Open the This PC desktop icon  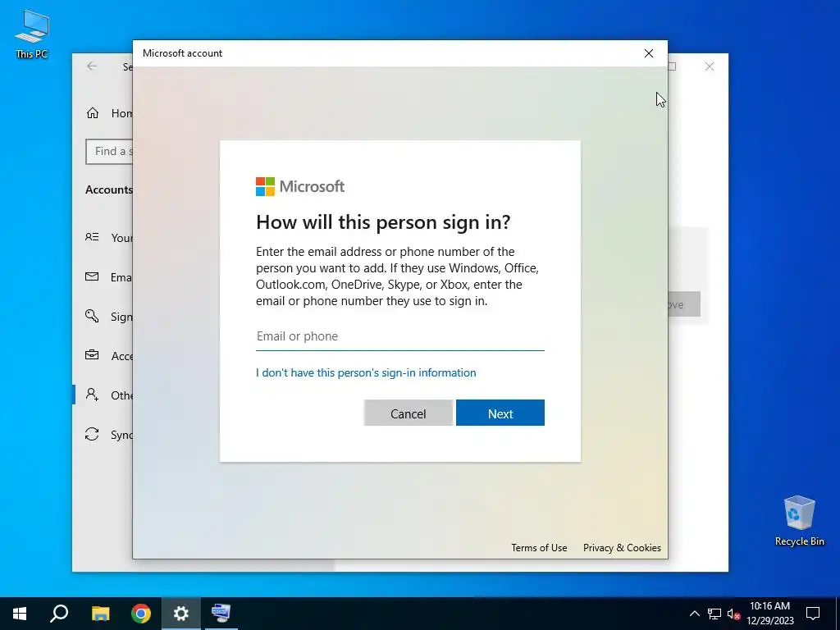click(32, 34)
